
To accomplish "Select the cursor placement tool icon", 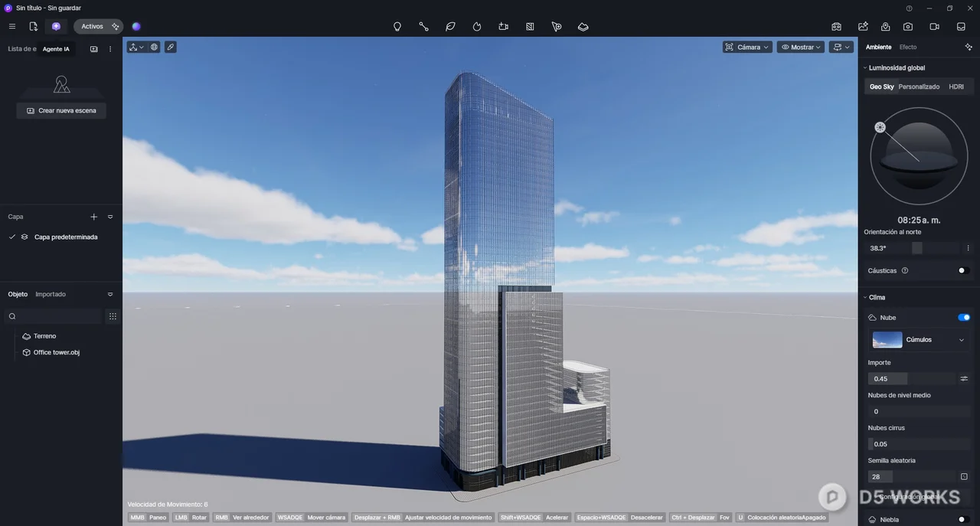I will click(x=557, y=26).
